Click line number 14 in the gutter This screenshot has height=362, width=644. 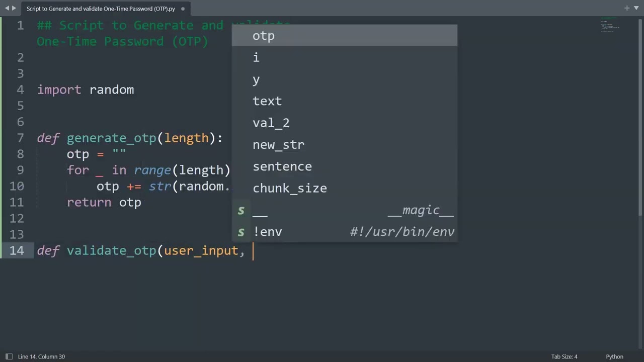[17, 250]
